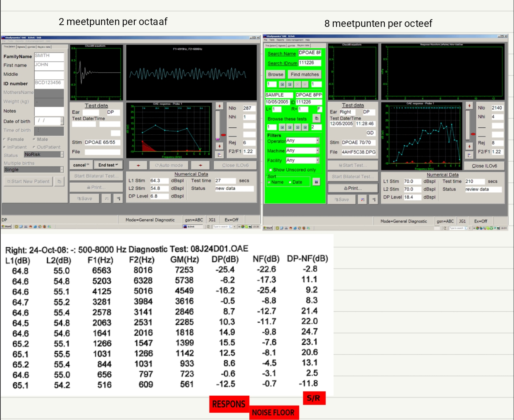The image size is (514, 420).
Task: Click third icon in lower test navigation row
Action: 297,127
